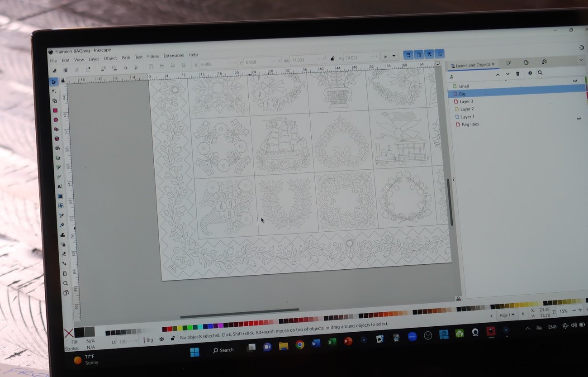Pick the yellow palette swatch
Viewport: 588px width, 377px height.
pyautogui.click(x=180, y=328)
